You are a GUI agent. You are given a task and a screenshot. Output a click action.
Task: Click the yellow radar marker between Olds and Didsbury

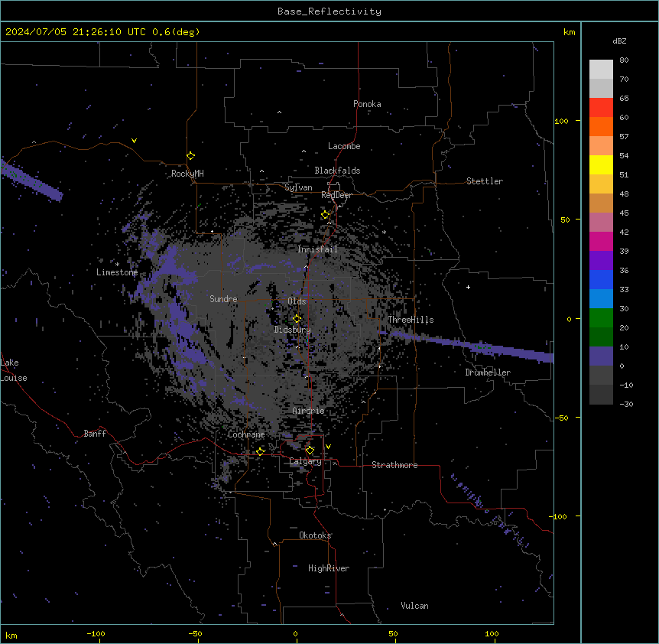(x=297, y=319)
